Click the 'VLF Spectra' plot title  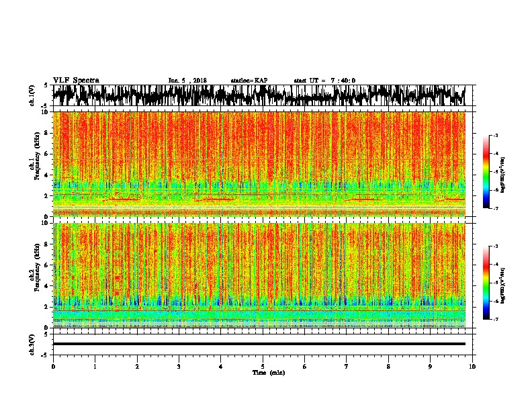76,81
